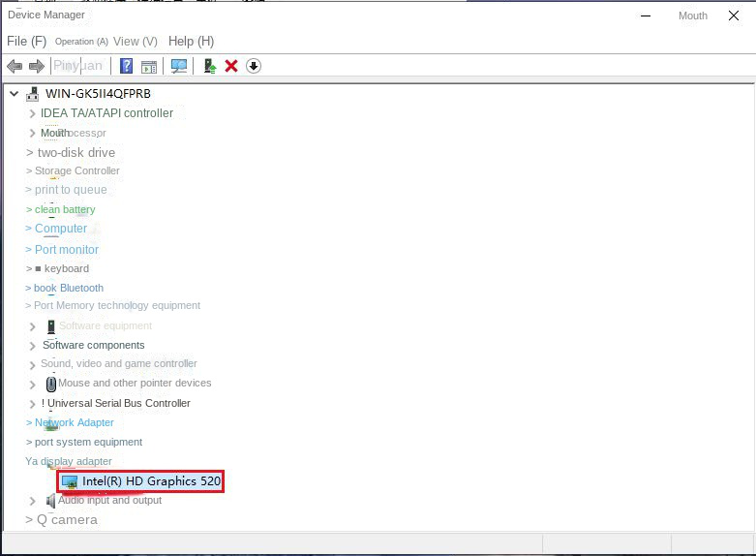The image size is (756, 556).
Task: Open the View (V) menu
Action: coord(136,42)
